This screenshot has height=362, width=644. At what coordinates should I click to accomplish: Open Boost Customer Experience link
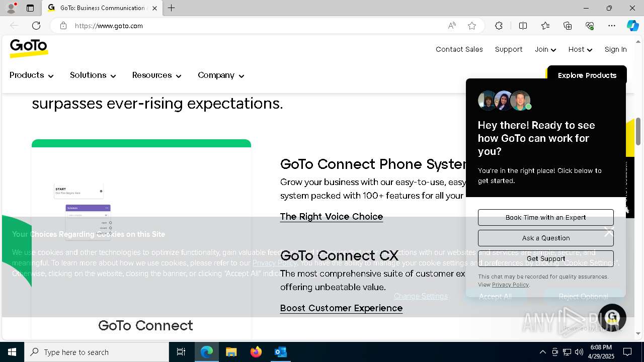341,308
